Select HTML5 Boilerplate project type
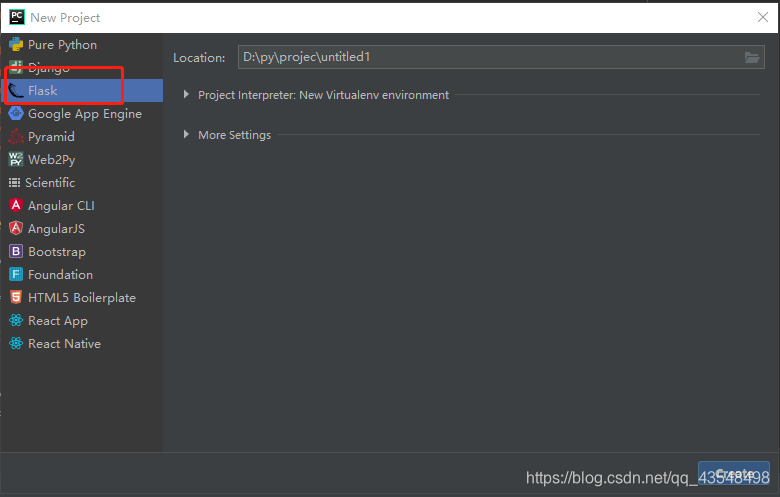780x497 pixels. tap(82, 298)
